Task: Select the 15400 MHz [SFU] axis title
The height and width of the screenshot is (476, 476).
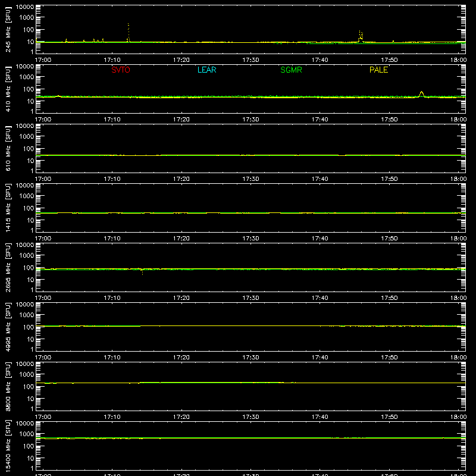Action: point(8,446)
